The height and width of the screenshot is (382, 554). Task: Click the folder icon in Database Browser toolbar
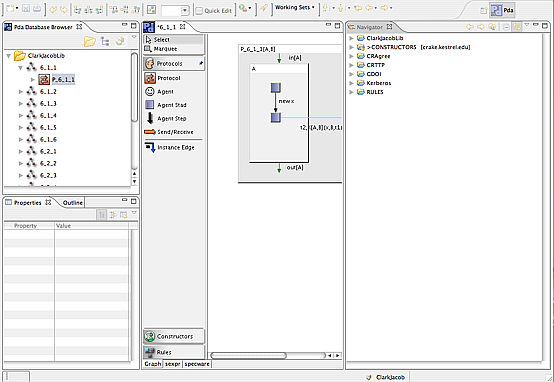click(90, 42)
